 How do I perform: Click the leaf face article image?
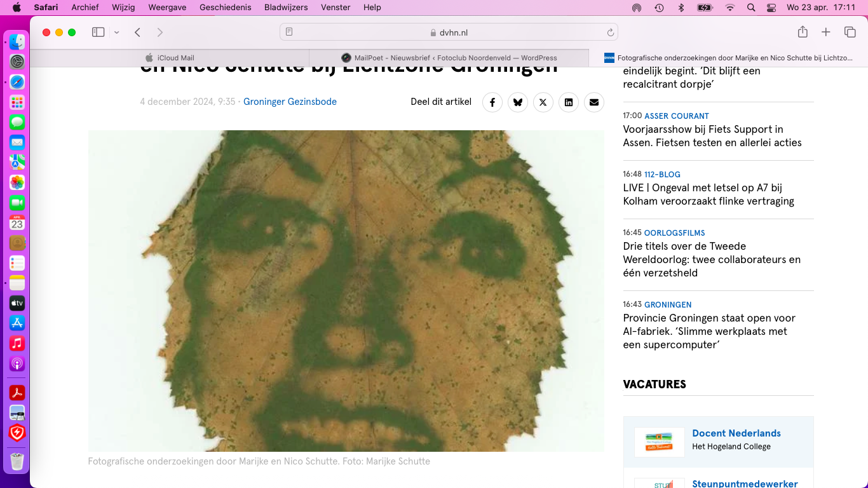point(346,291)
